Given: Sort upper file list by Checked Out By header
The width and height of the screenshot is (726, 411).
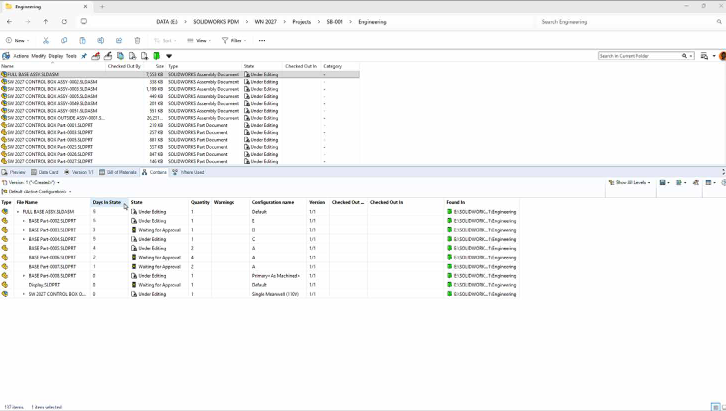Looking at the screenshot, I should (124, 66).
